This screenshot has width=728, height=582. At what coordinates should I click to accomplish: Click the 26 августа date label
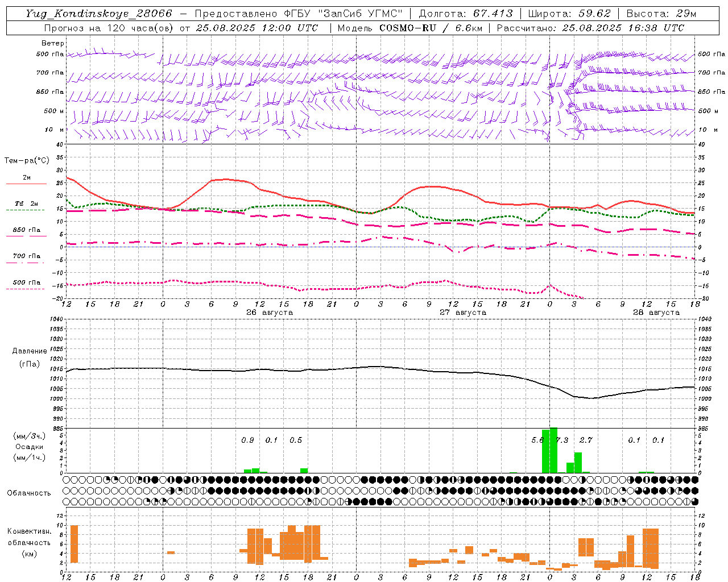click(x=270, y=313)
